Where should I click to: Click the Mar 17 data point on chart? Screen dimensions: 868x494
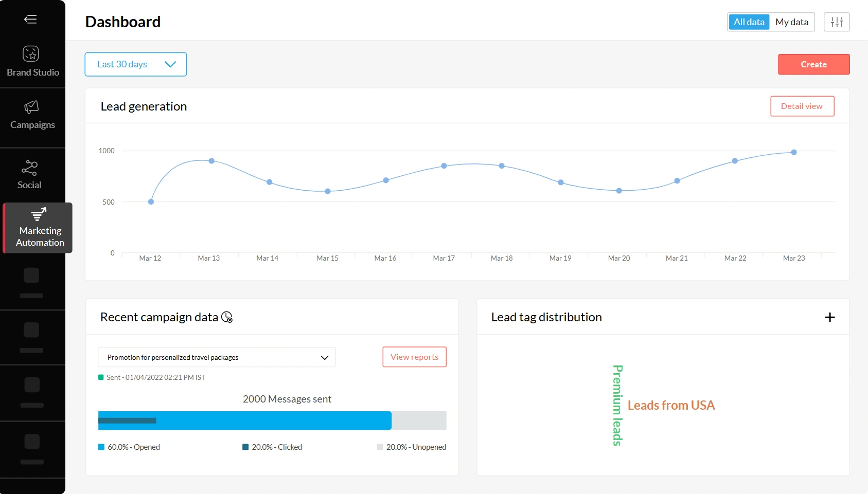pyautogui.click(x=444, y=166)
